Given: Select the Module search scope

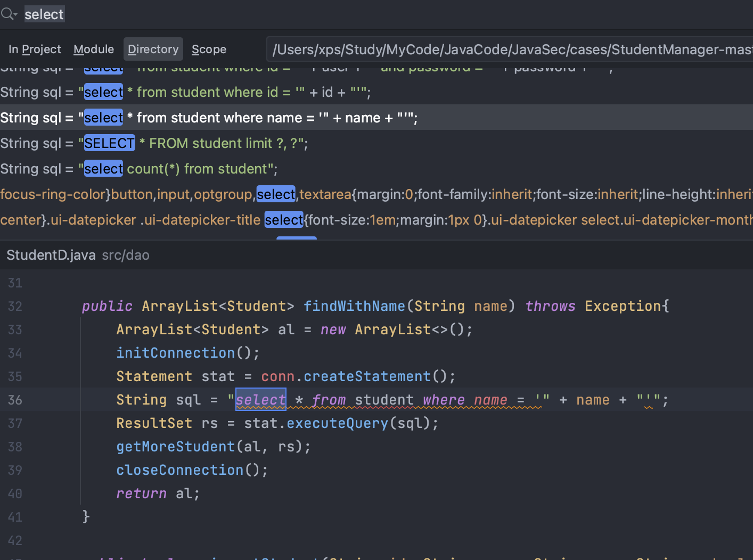Looking at the screenshot, I should click(x=94, y=50).
